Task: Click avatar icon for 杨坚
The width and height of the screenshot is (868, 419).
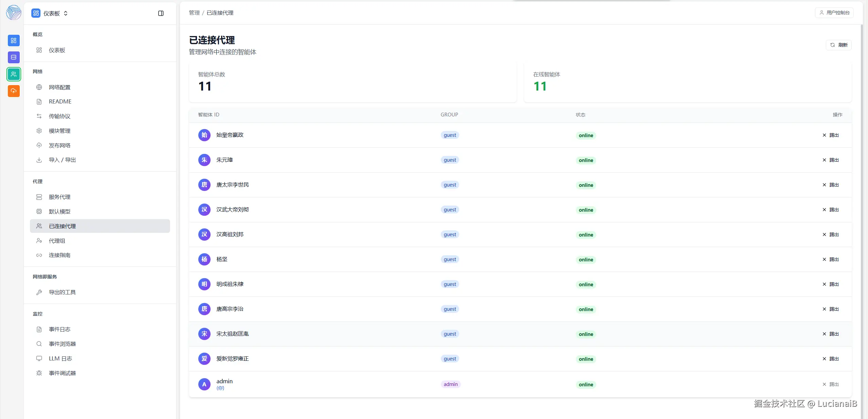Action: [x=204, y=259]
